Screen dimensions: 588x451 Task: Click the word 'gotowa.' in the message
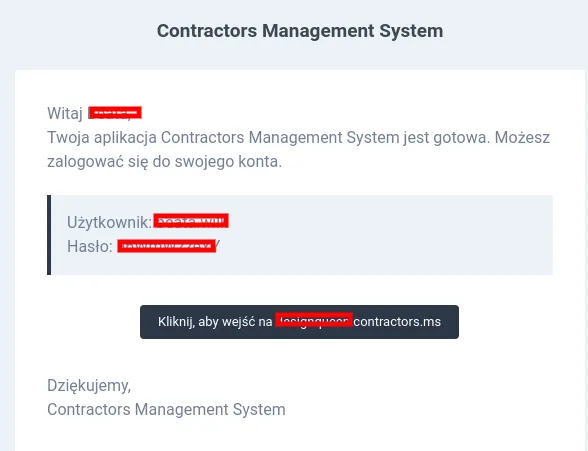462,138
